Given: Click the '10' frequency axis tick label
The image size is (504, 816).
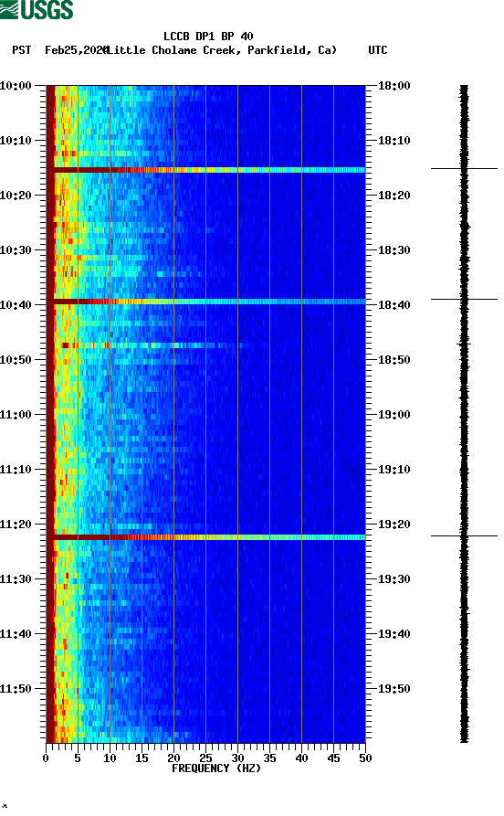Looking at the screenshot, I should pos(110,758).
